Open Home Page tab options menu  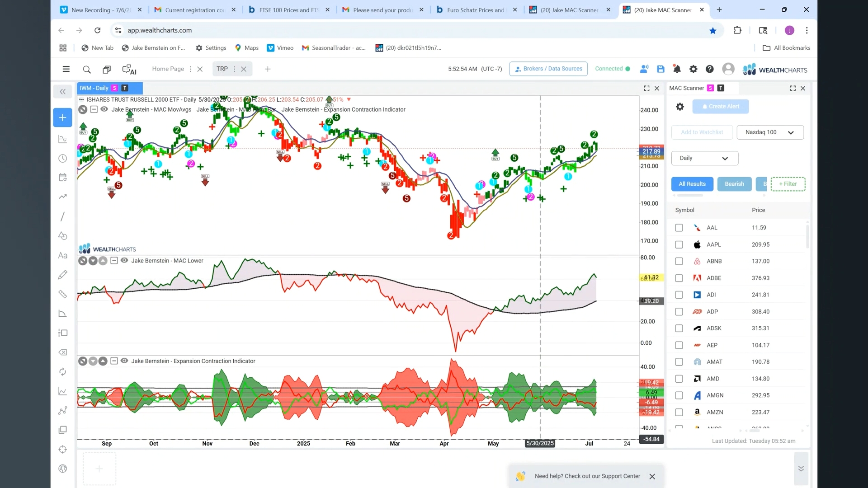(190, 69)
